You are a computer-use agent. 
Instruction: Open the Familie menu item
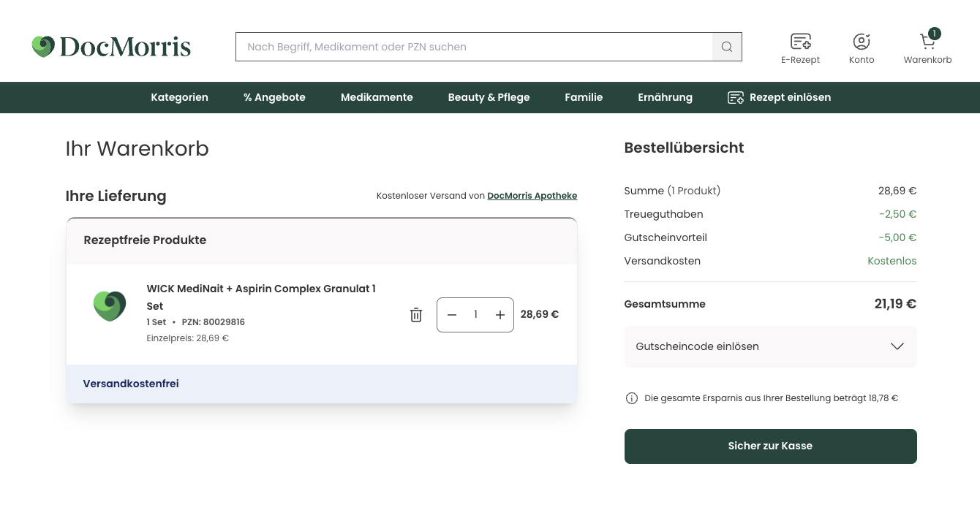coord(584,97)
